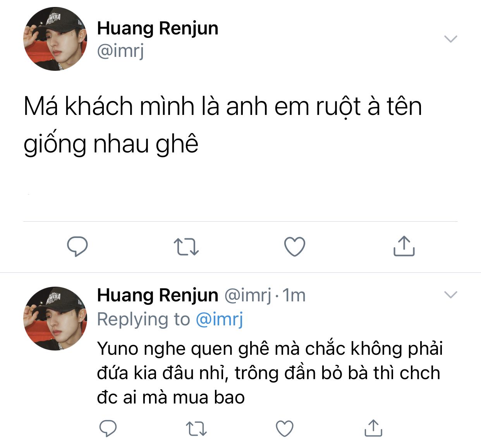
Task: Reply to the Yuno reply tweet
Action: (108, 428)
